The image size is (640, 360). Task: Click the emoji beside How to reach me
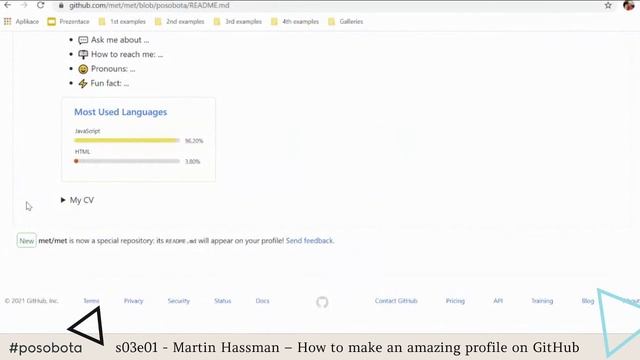click(83, 54)
